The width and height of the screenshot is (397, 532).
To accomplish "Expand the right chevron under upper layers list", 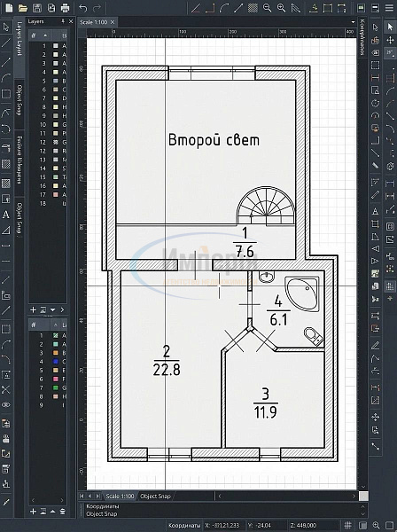I will (62, 309).
